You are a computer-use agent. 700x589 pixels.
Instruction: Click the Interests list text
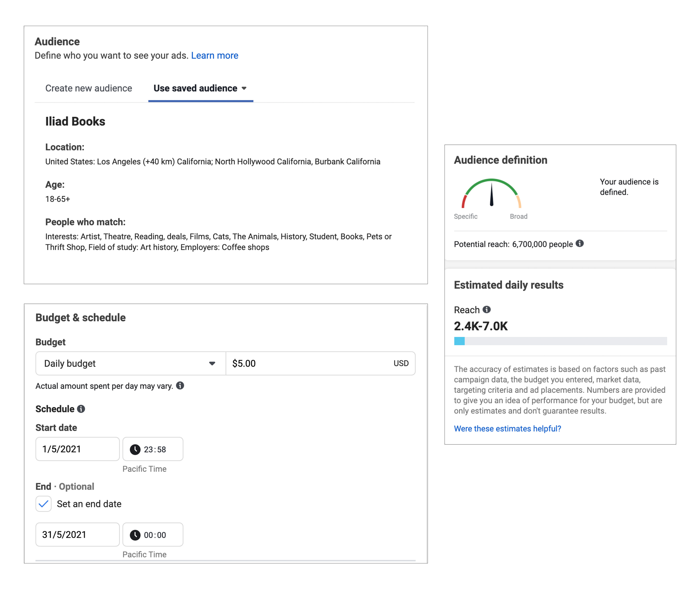tap(219, 242)
